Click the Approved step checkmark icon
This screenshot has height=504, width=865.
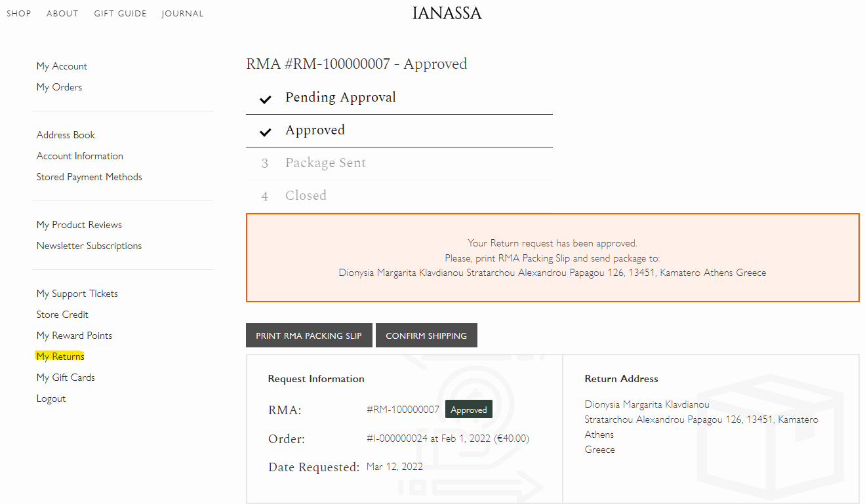(265, 132)
